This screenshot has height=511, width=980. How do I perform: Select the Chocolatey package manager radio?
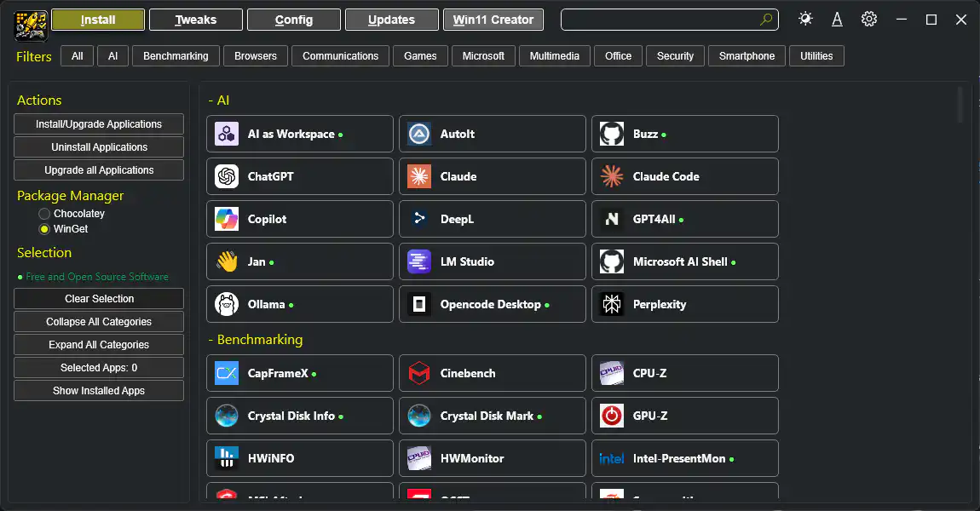pos(44,214)
